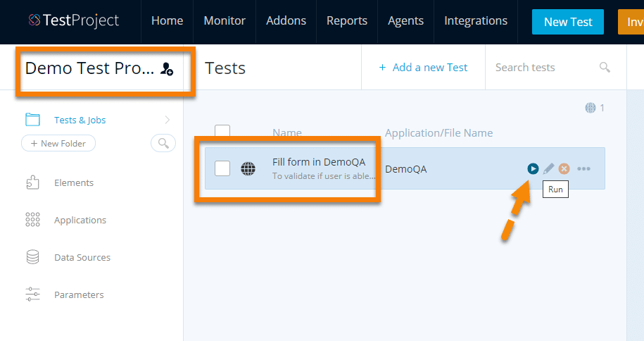The image size is (644, 341).
Task: Click the Demo Test Pro... project title
Action: (x=89, y=68)
